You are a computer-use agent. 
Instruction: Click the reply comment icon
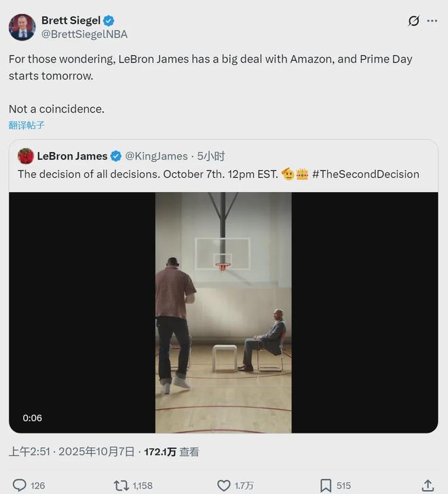(x=20, y=485)
